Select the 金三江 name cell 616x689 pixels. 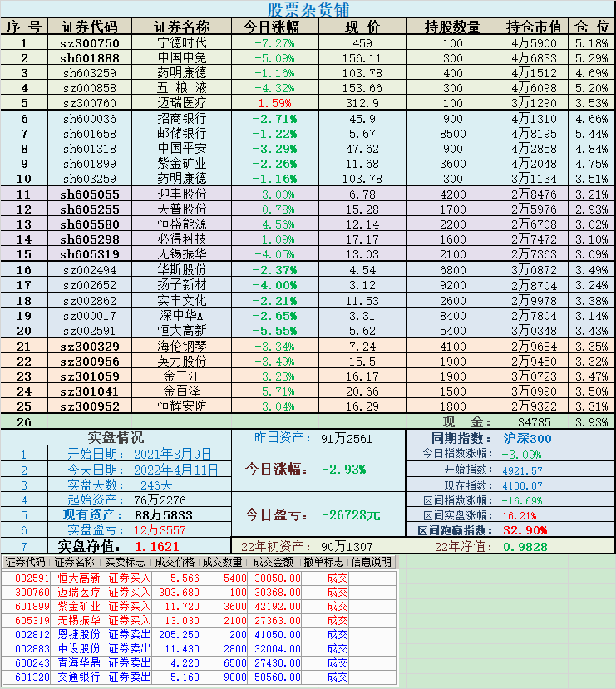pyautogui.click(x=181, y=376)
